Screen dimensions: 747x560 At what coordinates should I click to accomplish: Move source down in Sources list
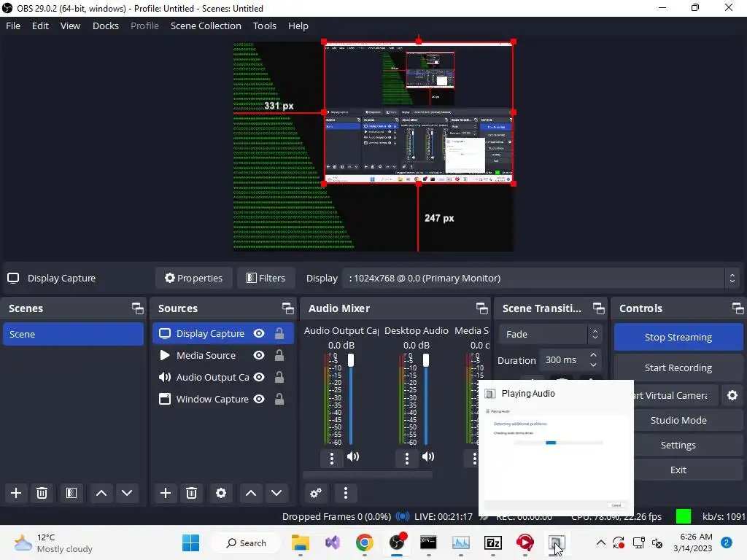pyautogui.click(x=276, y=493)
